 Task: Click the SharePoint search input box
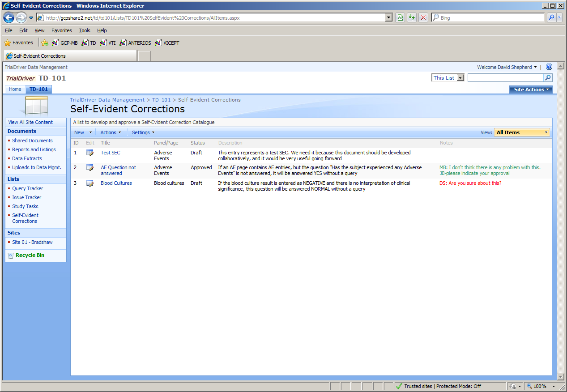coord(505,78)
